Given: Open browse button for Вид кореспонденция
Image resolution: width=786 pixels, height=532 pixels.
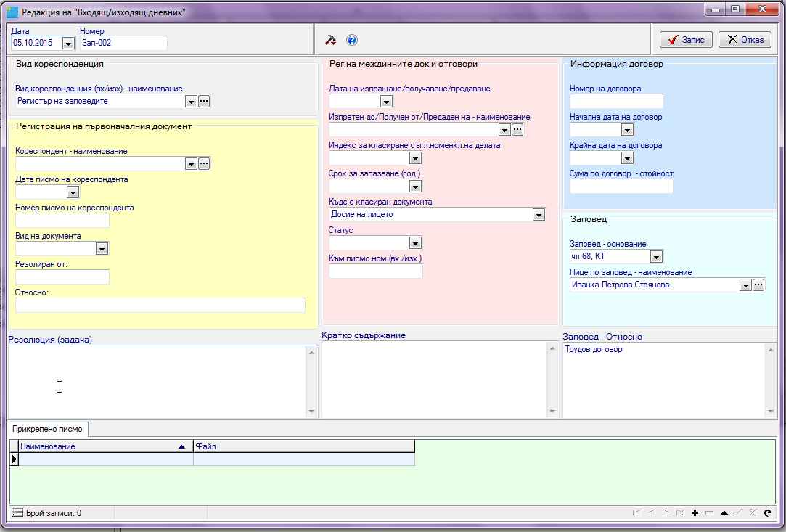Looking at the screenshot, I should click(x=204, y=102).
